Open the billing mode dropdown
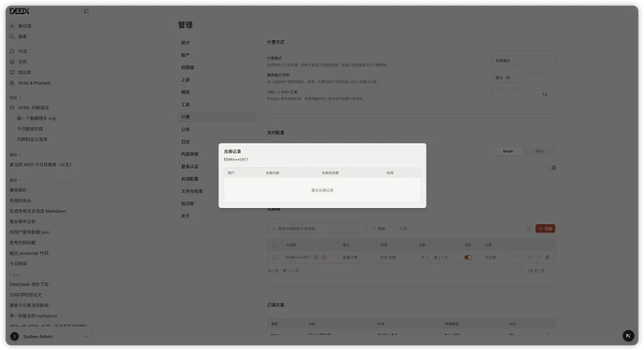 point(524,61)
